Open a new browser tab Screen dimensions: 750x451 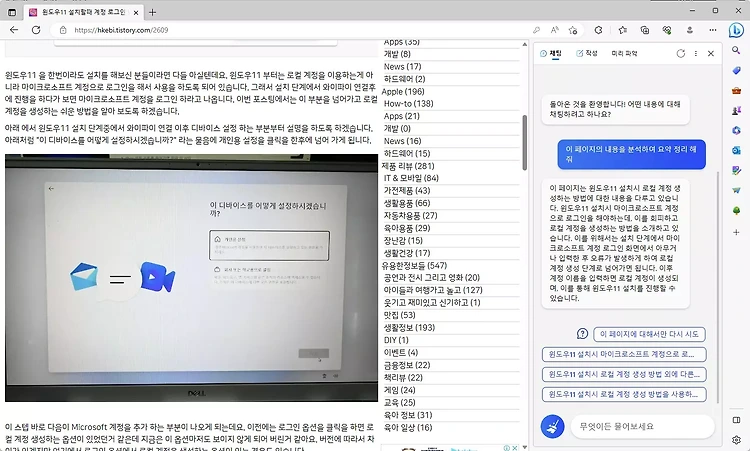click(152, 12)
